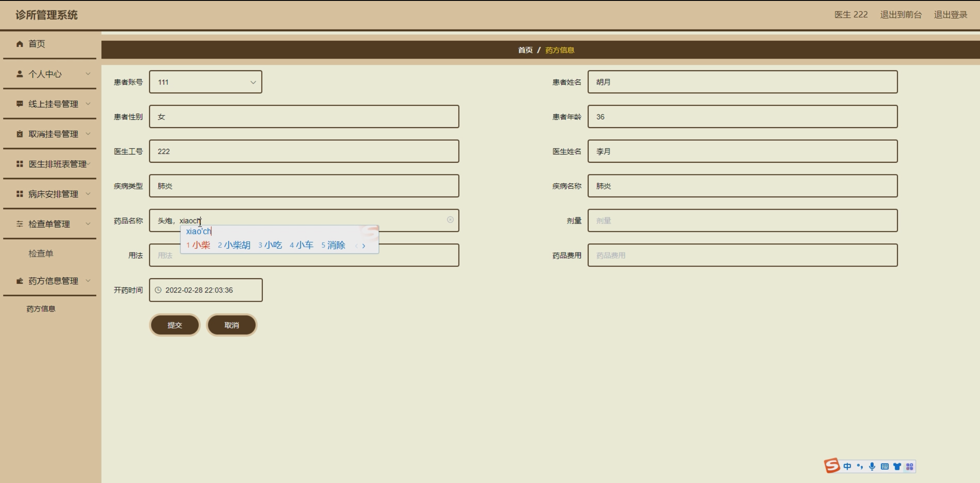Click the 提交 submit button
The width and height of the screenshot is (980, 483).
[174, 325]
